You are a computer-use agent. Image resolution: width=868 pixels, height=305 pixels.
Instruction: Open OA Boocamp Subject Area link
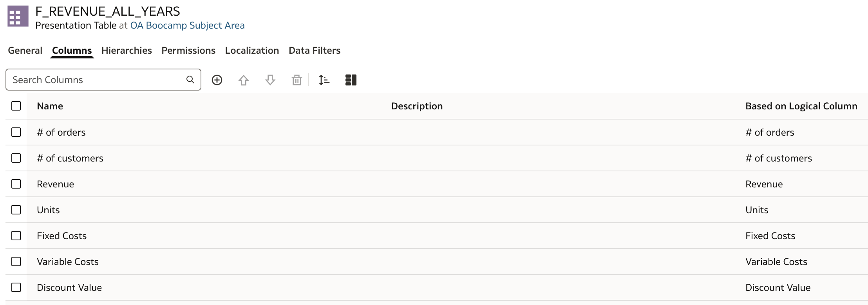[187, 25]
